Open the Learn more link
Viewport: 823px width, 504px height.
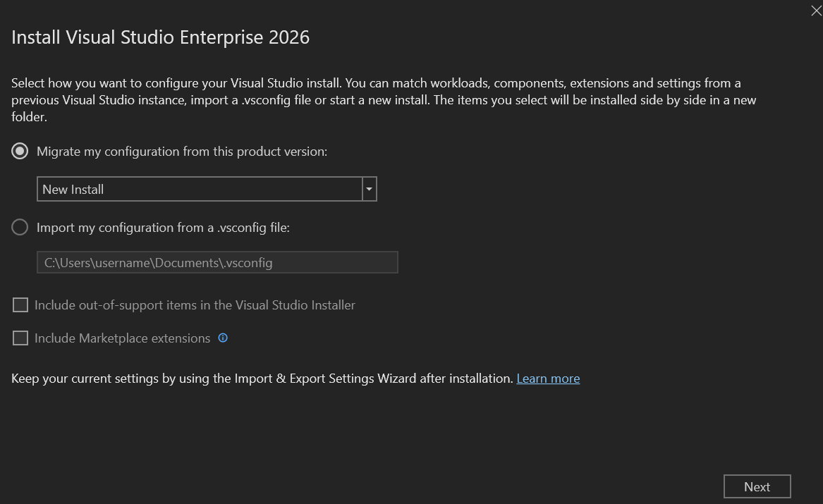point(548,378)
